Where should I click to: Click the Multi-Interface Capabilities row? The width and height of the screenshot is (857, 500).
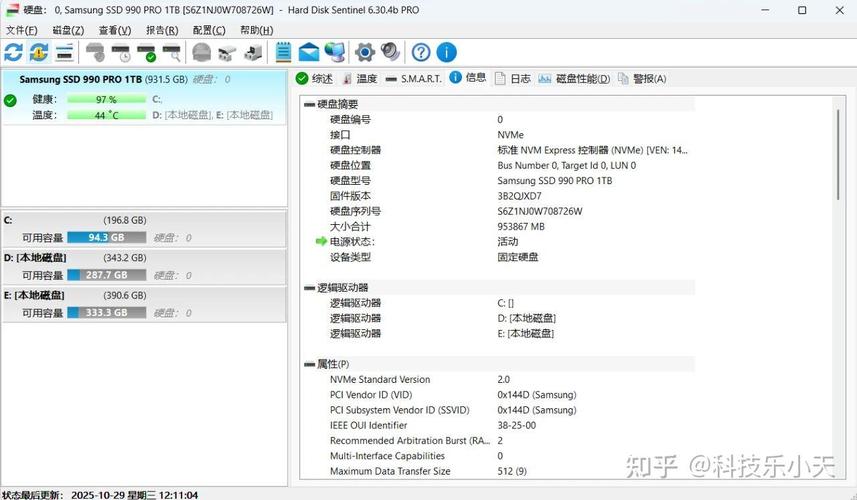tap(497, 456)
